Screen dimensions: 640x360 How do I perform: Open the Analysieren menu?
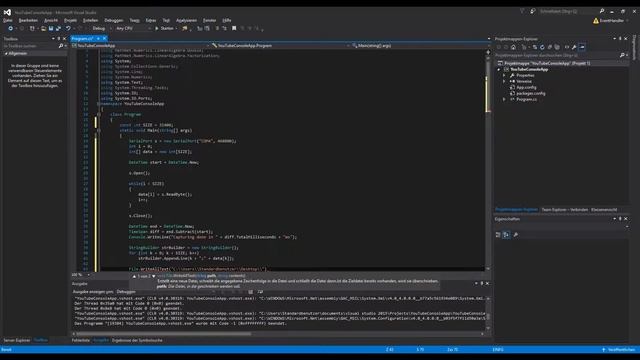tap(186, 20)
